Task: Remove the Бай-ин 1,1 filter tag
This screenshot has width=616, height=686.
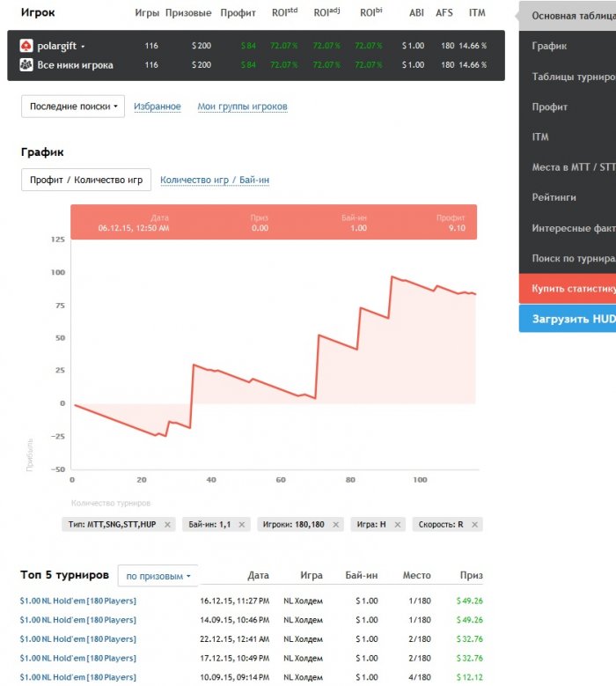Action: coord(241,525)
